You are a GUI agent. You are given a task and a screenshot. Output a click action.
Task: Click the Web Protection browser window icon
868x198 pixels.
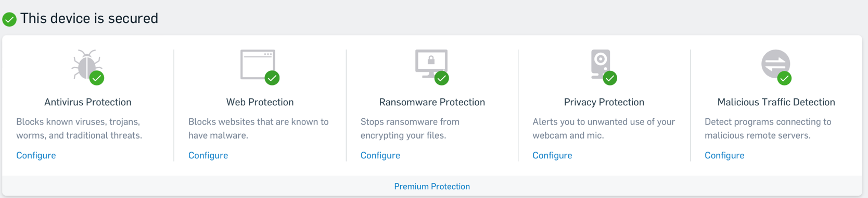(x=258, y=65)
